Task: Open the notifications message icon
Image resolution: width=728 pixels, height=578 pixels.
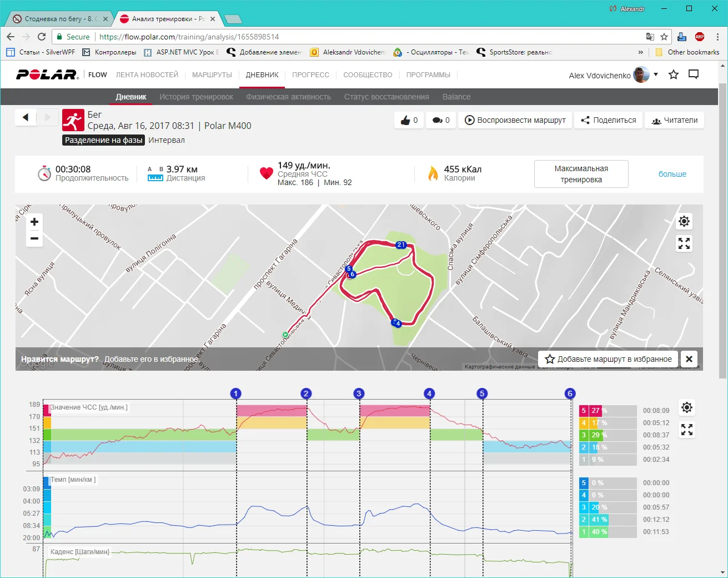Action: point(694,74)
